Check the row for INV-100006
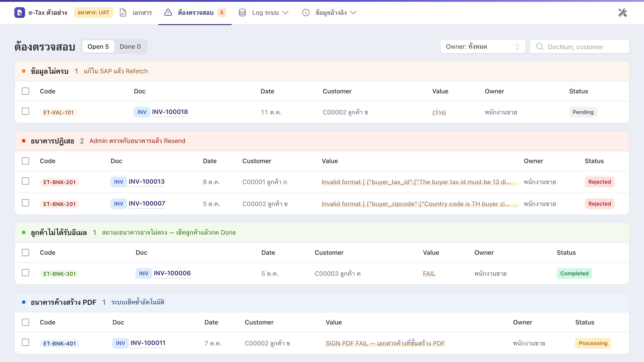 coord(25,273)
